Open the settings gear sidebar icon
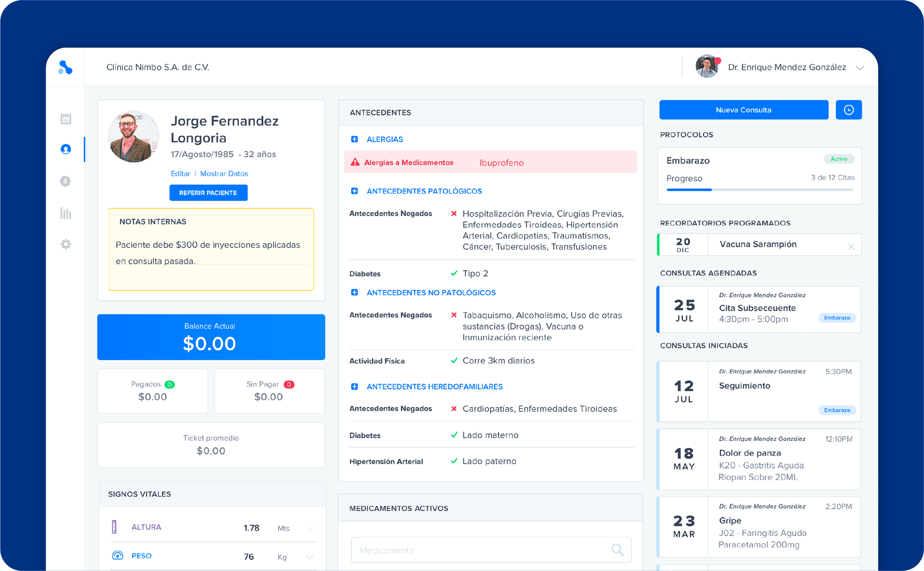Viewport: 924px width, 571px height. coord(66,244)
